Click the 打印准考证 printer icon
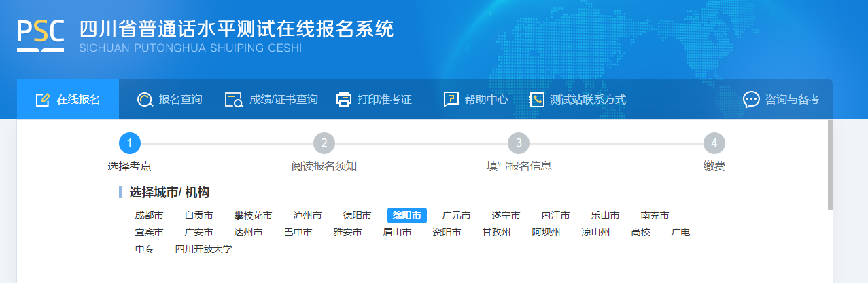Viewport: 868px width, 283px height. pos(344,100)
